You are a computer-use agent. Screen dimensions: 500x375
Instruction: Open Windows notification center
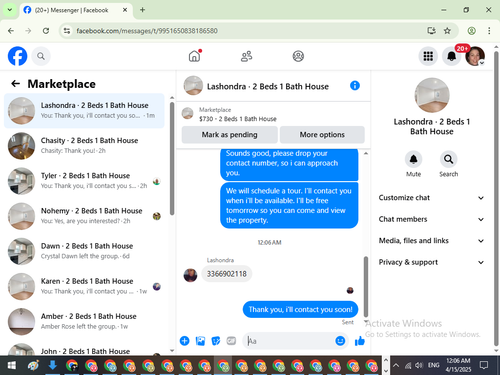(484, 365)
